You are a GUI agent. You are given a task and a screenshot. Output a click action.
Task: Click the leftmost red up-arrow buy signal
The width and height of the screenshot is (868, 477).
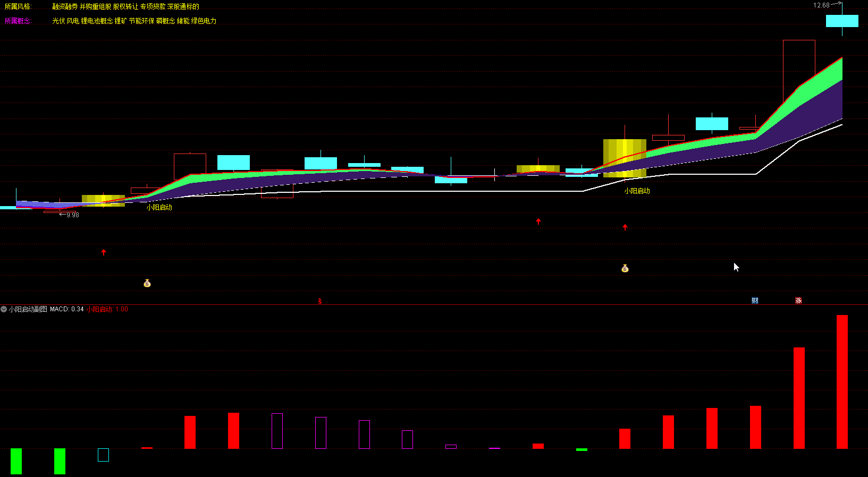point(104,252)
